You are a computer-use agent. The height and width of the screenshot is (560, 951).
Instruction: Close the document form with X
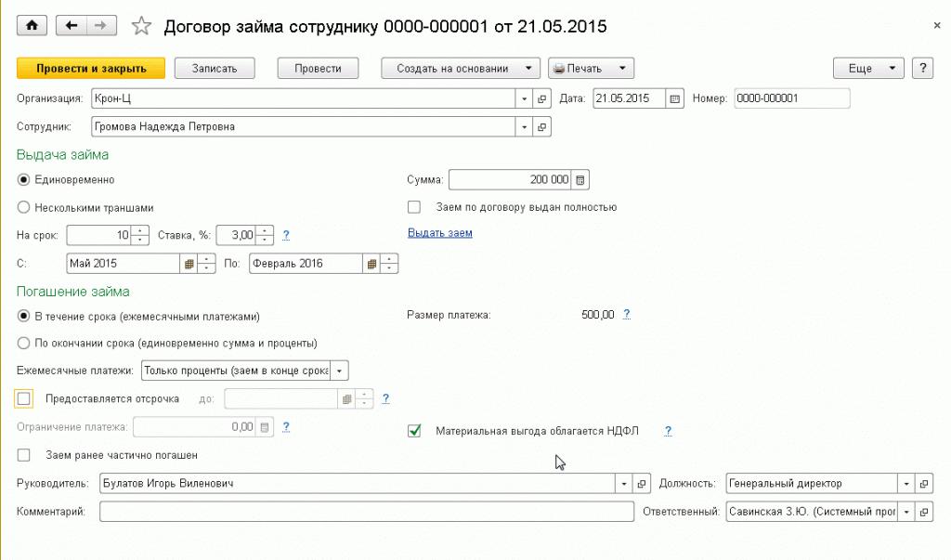coord(936,25)
